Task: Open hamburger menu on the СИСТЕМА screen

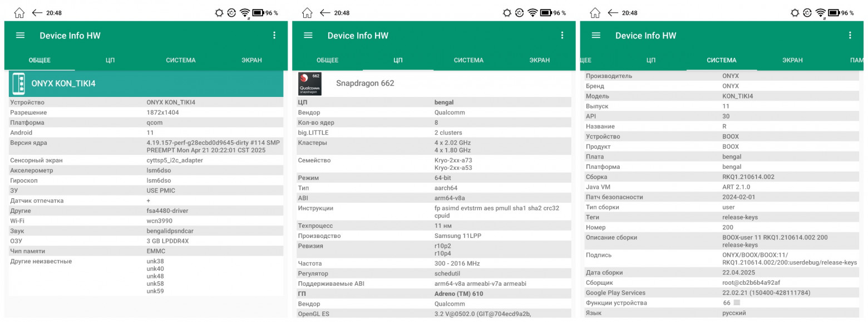Action: click(x=596, y=35)
